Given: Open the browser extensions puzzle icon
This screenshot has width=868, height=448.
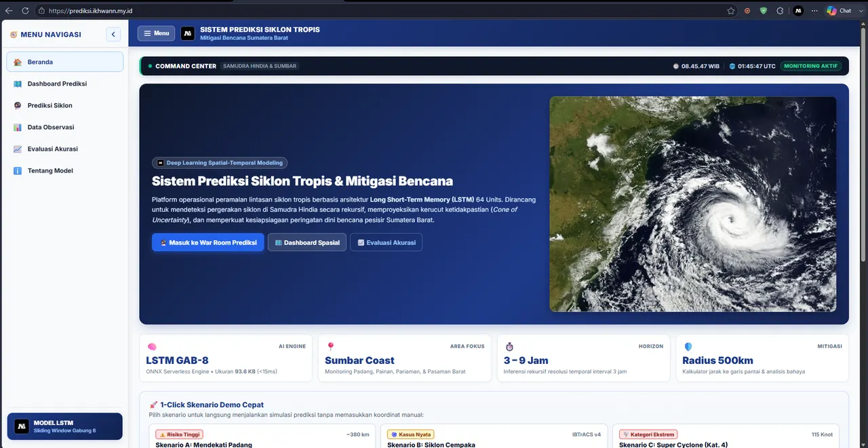Looking at the screenshot, I should [x=780, y=11].
